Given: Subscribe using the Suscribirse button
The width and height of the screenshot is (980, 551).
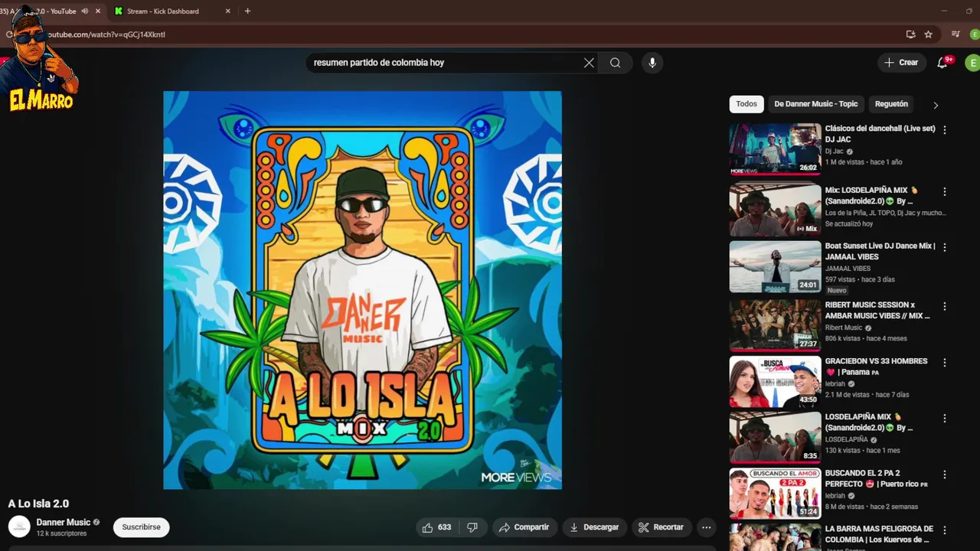Looking at the screenshot, I should coord(141,527).
